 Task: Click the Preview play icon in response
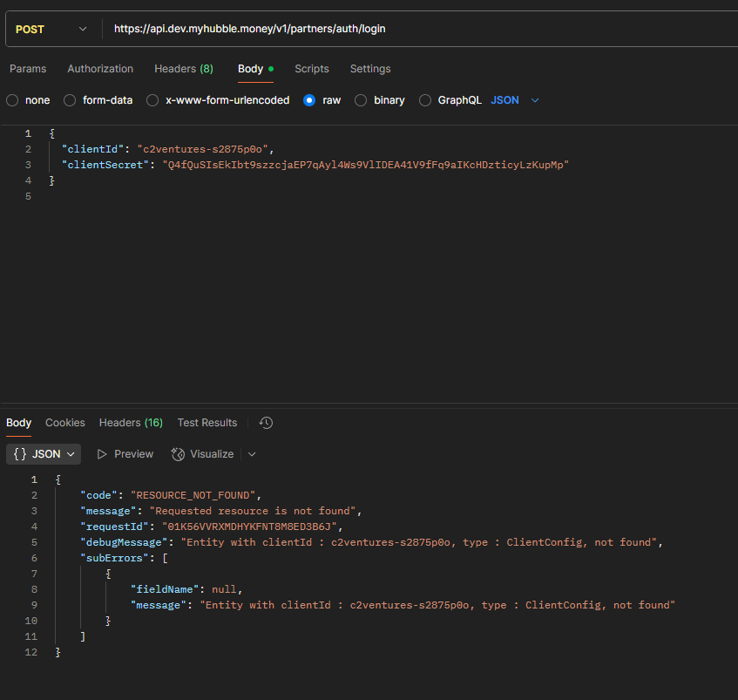click(x=103, y=454)
